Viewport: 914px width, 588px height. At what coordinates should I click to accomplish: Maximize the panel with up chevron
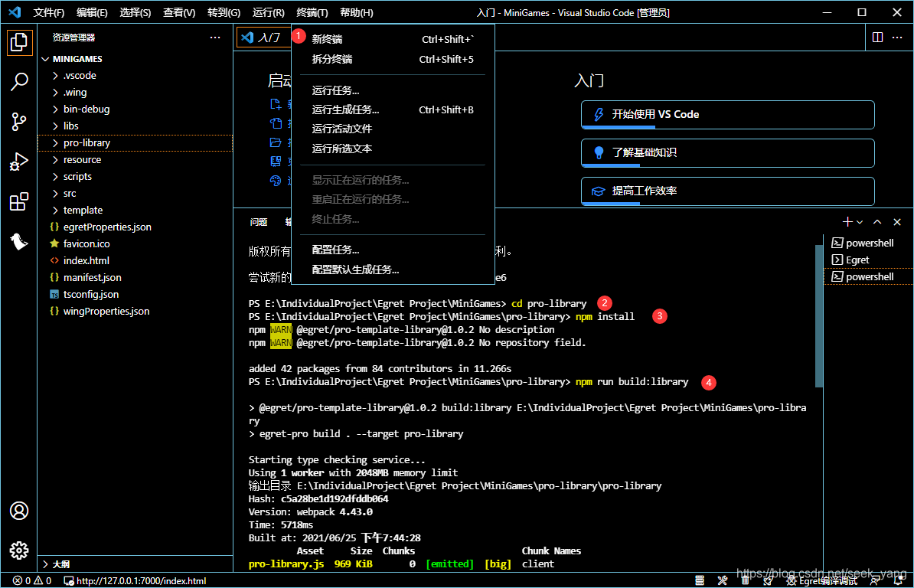point(877,221)
